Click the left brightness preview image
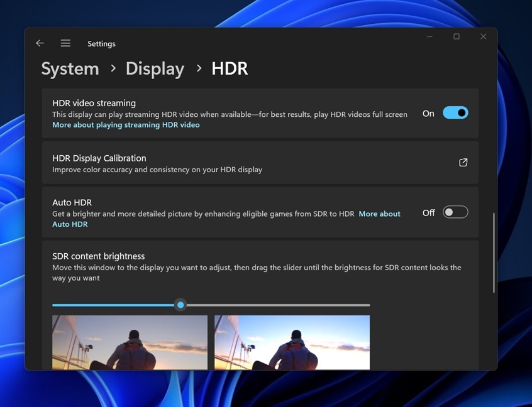 click(130, 342)
